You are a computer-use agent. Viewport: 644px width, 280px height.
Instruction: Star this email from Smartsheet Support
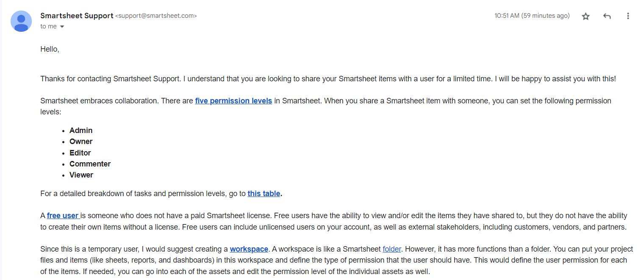586,16
